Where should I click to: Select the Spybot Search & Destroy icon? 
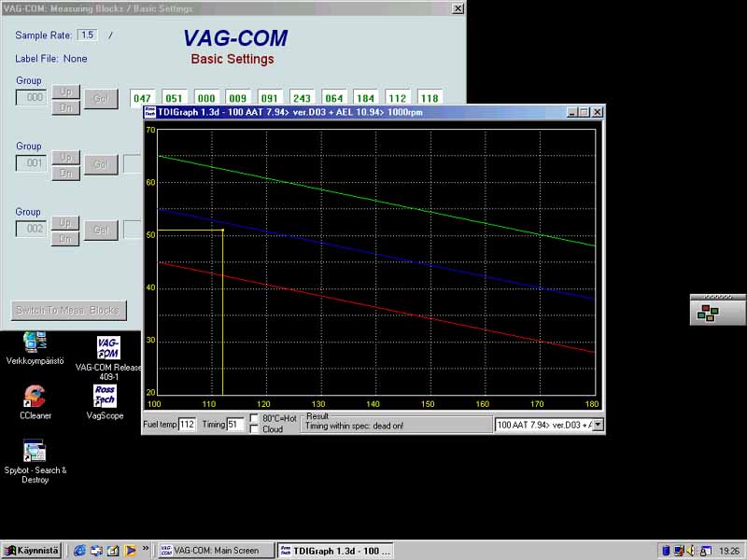[x=35, y=451]
